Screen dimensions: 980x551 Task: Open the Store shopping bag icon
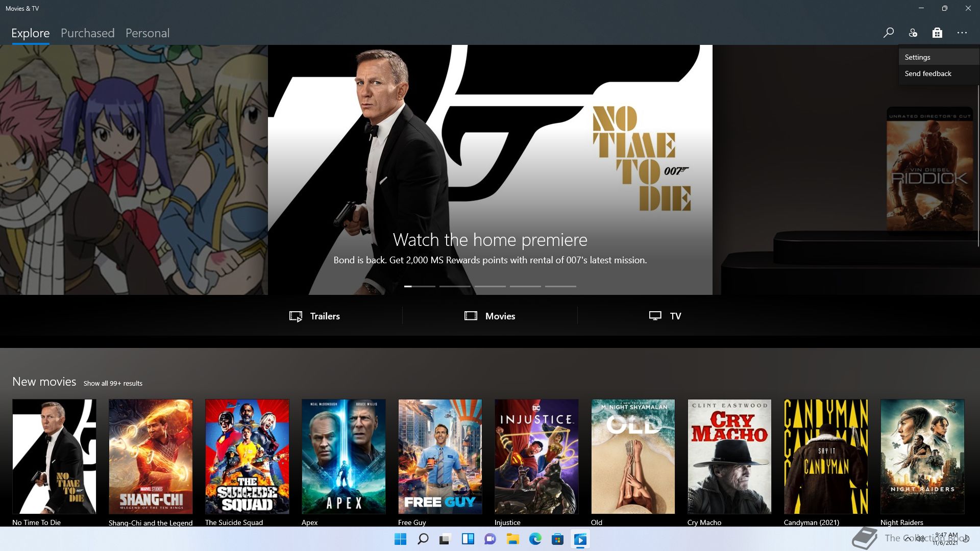pyautogui.click(x=937, y=33)
